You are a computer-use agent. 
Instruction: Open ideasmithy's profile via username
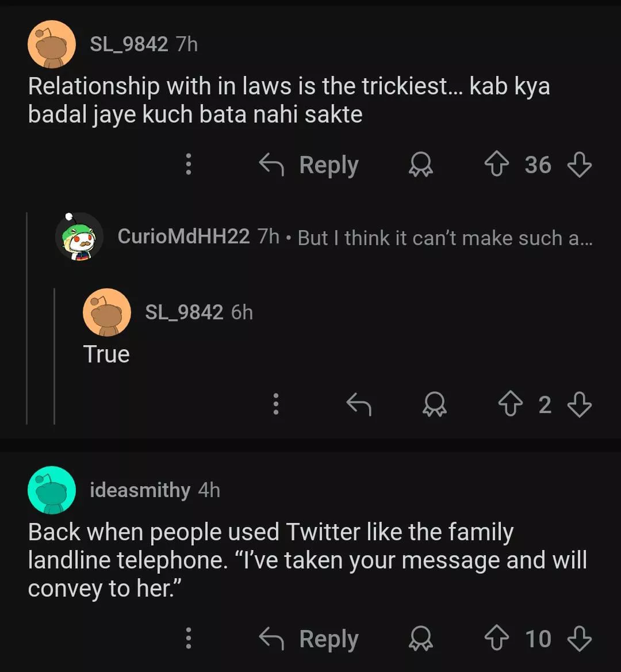[140, 490]
